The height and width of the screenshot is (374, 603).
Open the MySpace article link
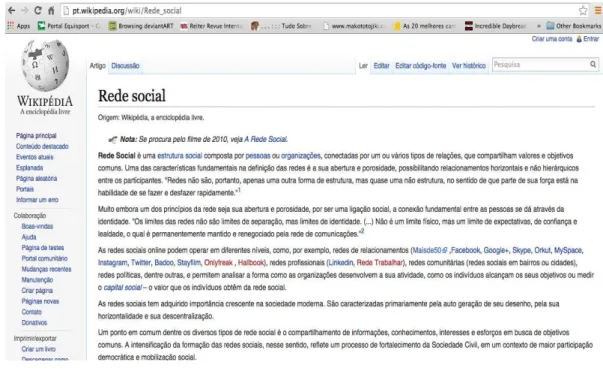click(x=568, y=250)
